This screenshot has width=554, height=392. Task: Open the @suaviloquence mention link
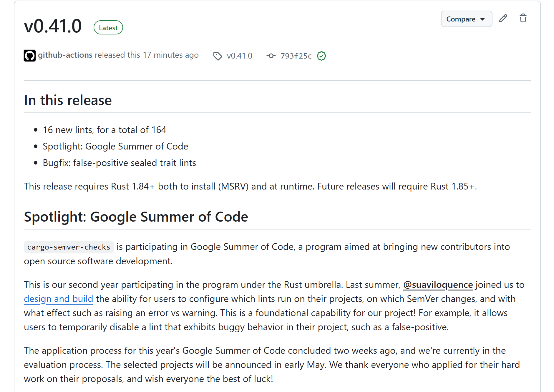coord(438,285)
